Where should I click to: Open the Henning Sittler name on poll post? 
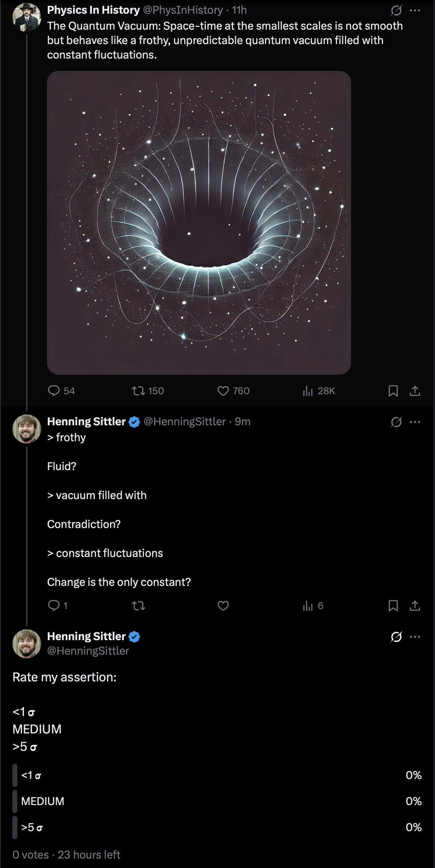[x=86, y=636]
